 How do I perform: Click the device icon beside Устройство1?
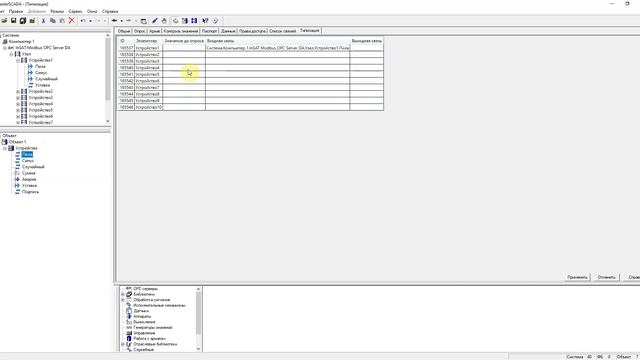point(24,60)
